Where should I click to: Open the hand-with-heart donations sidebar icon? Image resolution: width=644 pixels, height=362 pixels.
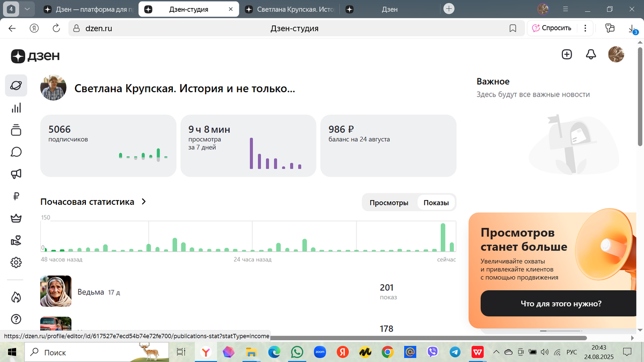(x=16, y=240)
